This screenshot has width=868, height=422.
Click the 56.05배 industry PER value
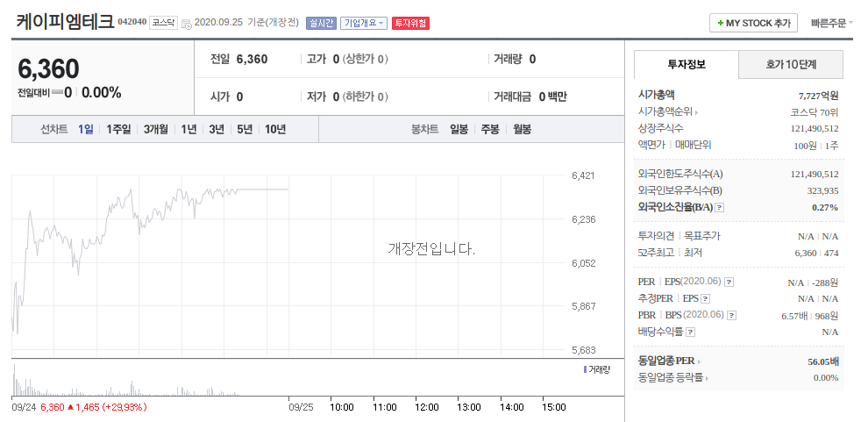pos(823,361)
